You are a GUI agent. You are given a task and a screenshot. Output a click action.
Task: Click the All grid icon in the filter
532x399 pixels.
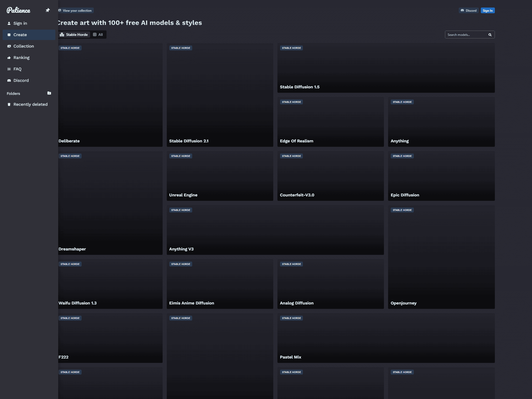click(x=95, y=35)
